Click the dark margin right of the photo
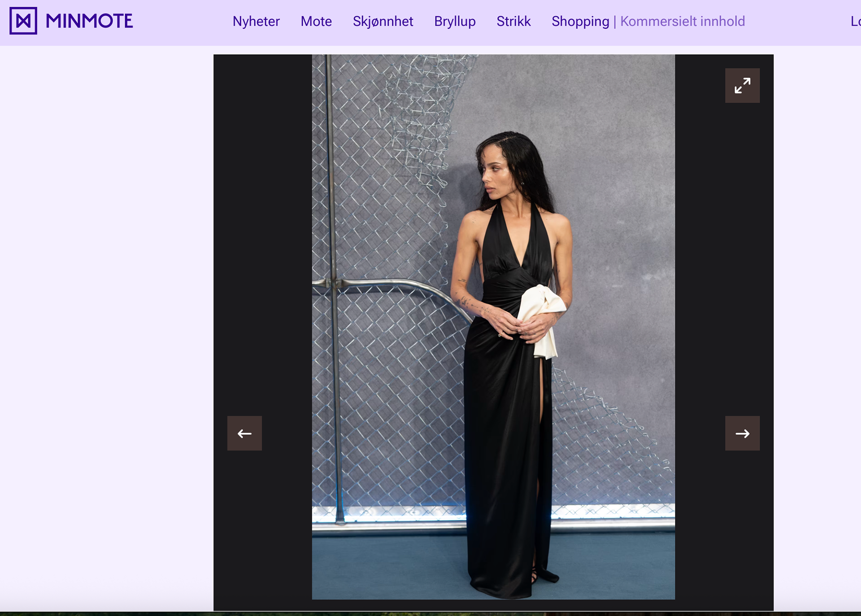 point(724,269)
